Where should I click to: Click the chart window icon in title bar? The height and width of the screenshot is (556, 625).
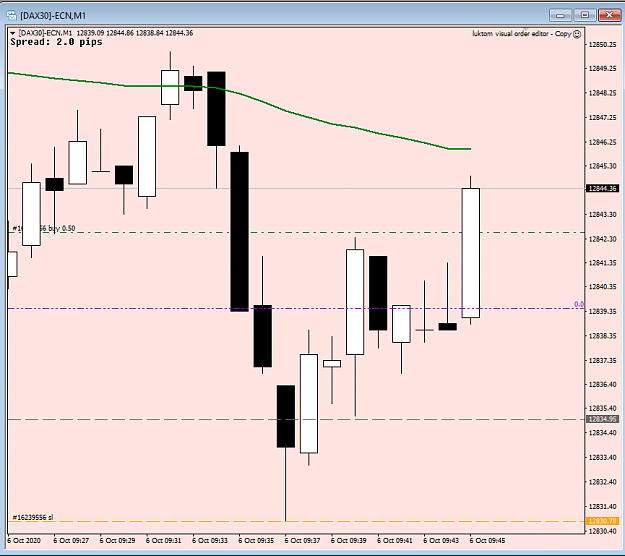(x=11, y=16)
